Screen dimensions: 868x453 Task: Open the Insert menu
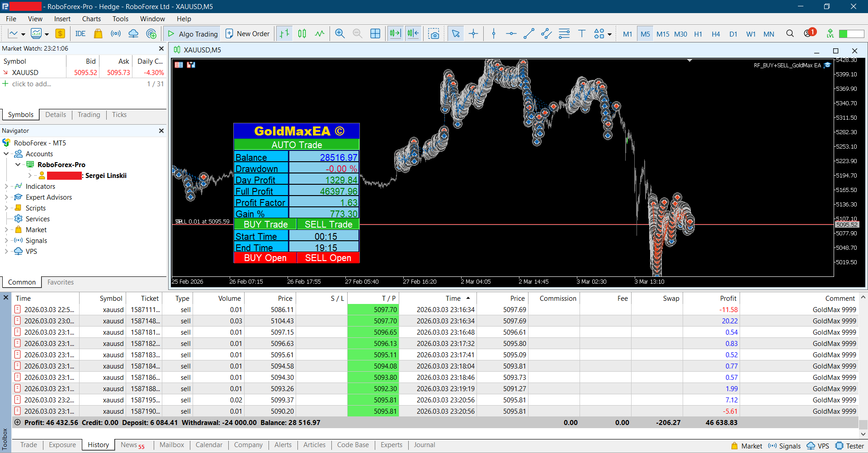pyautogui.click(x=62, y=19)
